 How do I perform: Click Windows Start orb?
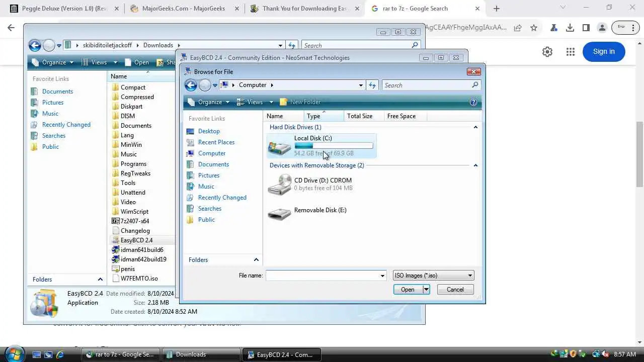(x=14, y=354)
